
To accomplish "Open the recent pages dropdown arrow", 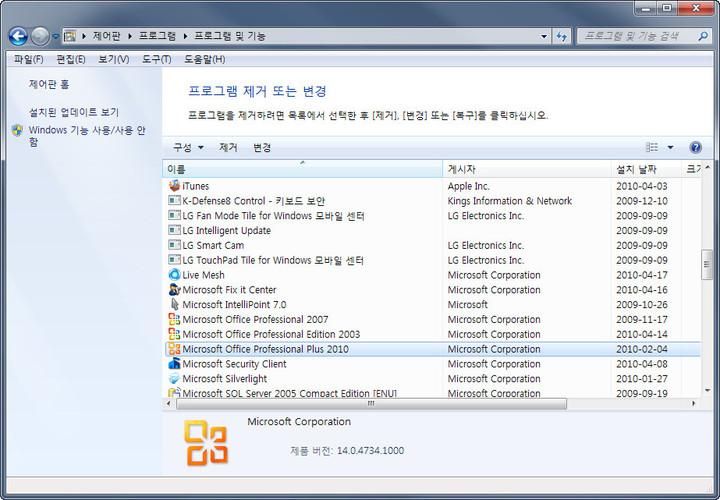I will point(55,36).
